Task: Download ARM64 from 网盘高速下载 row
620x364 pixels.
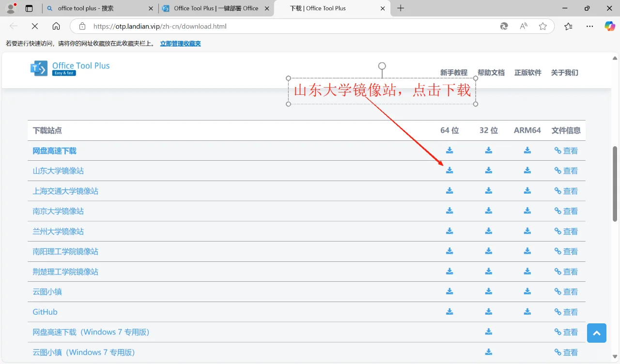Action: [527, 151]
